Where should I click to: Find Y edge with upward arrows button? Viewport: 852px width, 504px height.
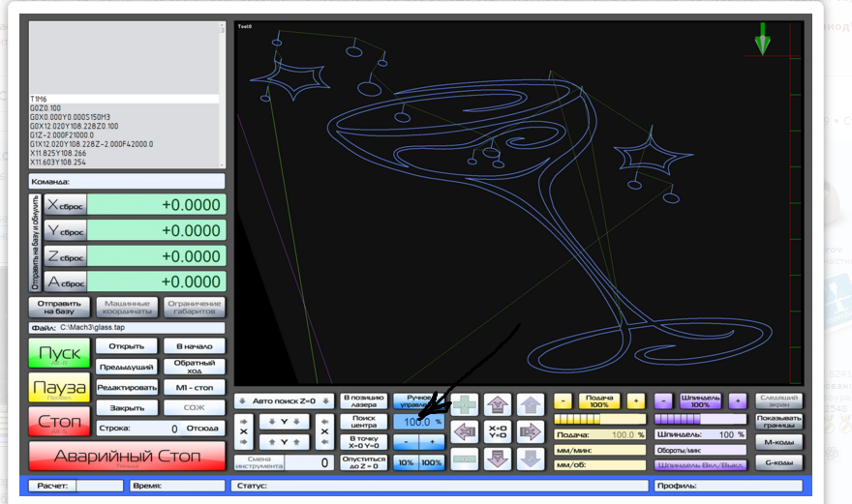pos(285,442)
